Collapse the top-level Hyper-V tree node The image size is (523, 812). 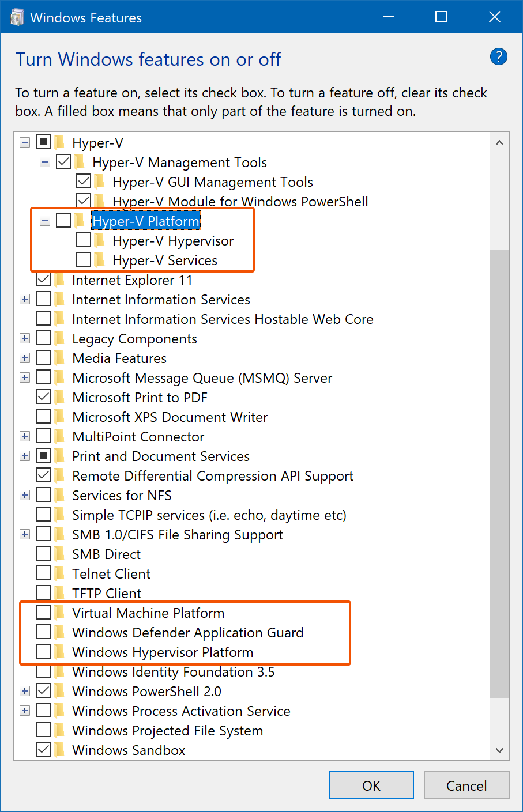click(25, 142)
